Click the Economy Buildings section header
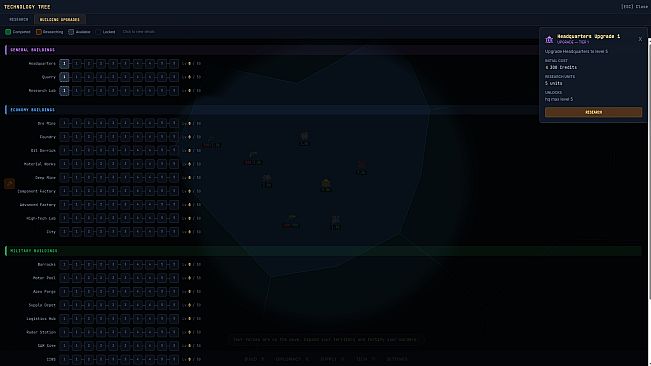 (32, 110)
